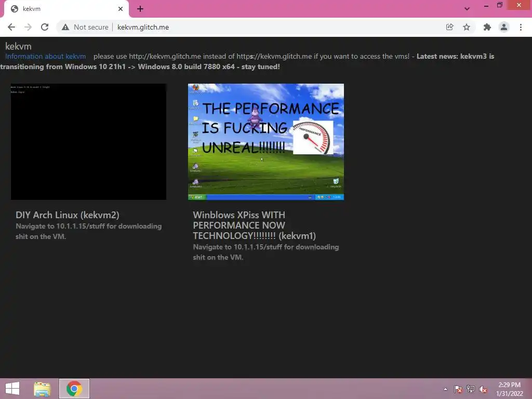This screenshot has height=399, width=532.
Task: Minimize the Chrome window
Action: 486,5
